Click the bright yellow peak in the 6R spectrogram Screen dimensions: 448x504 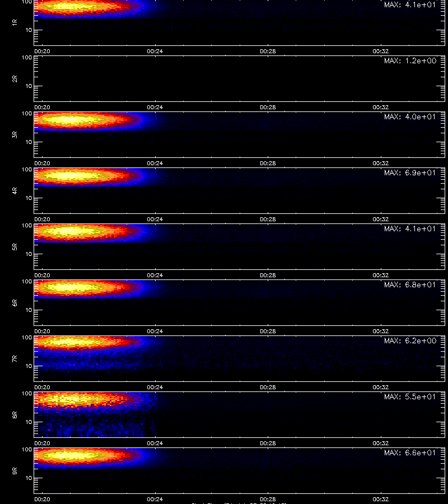tap(72, 287)
